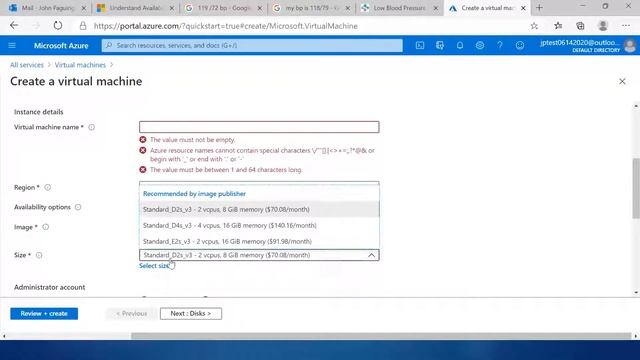Select Standard_D4s_v3 4 vcpus size option
Image resolution: width=640 pixels, height=360 pixels.
click(259, 225)
